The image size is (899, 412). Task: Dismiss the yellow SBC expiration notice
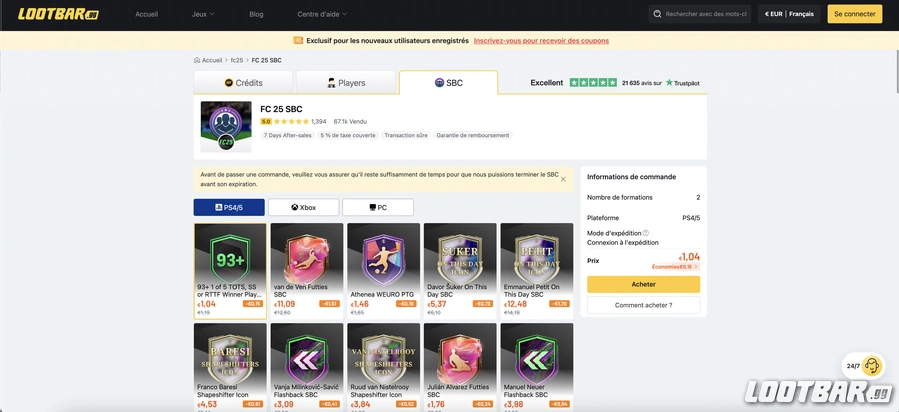[x=563, y=179]
